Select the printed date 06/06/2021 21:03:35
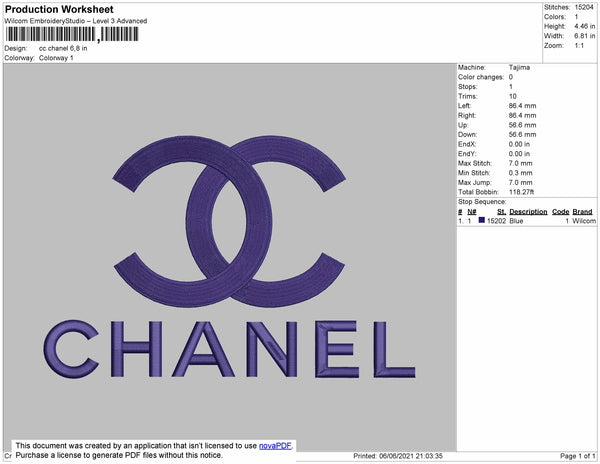The width and height of the screenshot is (600, 464). pyautogui.click(x=411, y=456)
